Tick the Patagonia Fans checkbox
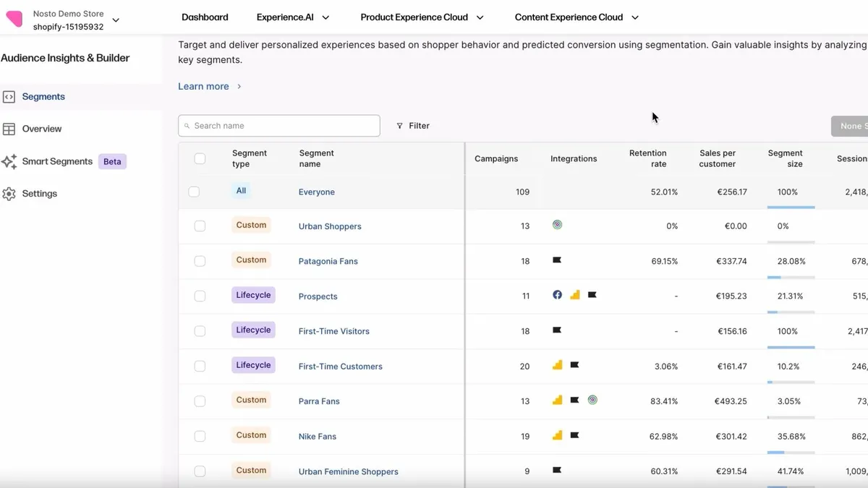Screen dimensions: 868x488 pyautogui.click(x=200, y=261)
